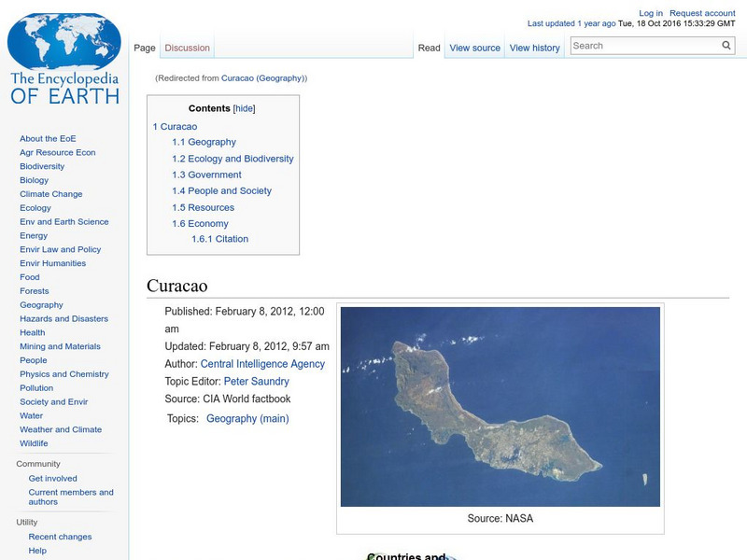Open Recent changes utility link

click(60, 537)
